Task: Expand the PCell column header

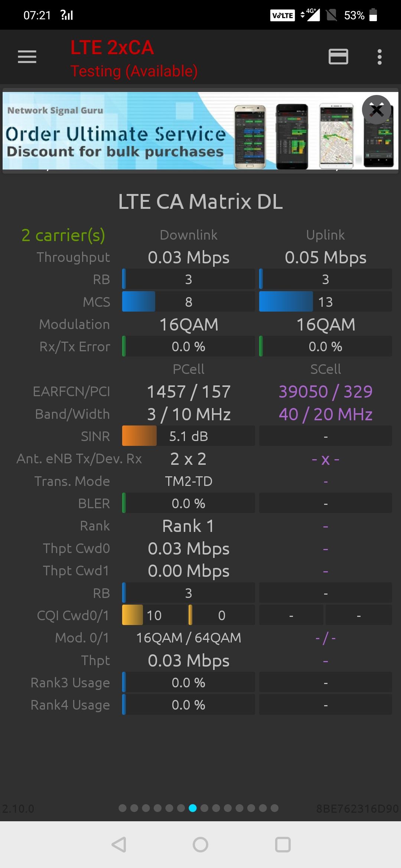Action: tap(188, 369)
